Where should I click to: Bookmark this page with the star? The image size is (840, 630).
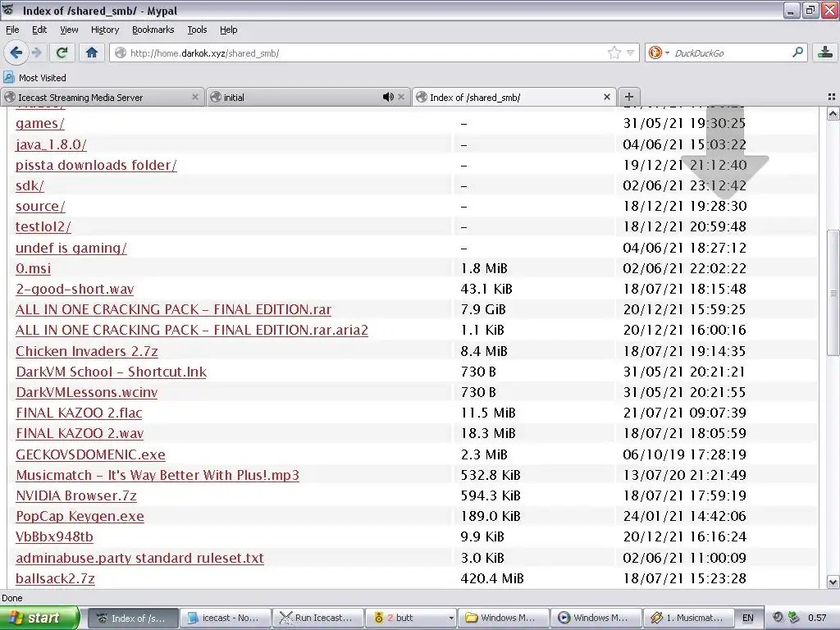(x=614, y=52)
